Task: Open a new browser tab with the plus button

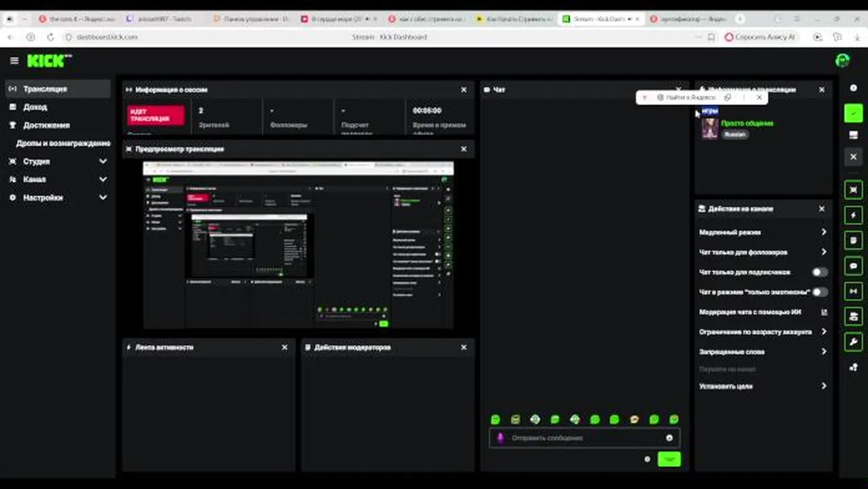Action: [740, 19]
